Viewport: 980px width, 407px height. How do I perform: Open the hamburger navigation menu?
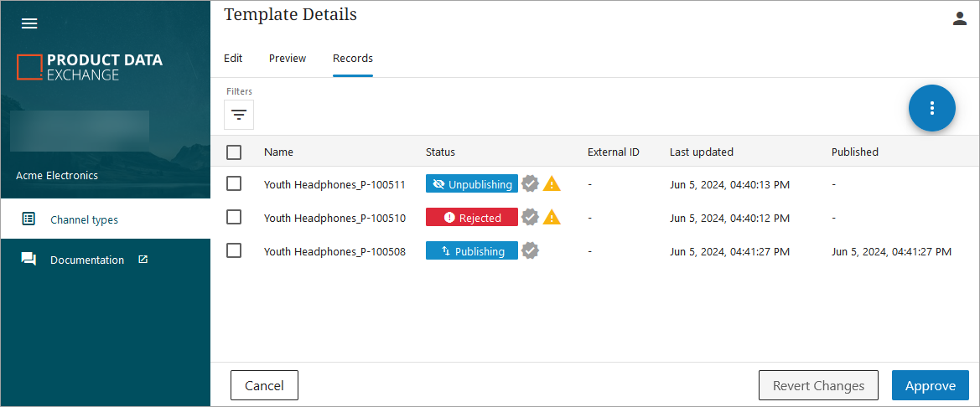click(29, 23)
